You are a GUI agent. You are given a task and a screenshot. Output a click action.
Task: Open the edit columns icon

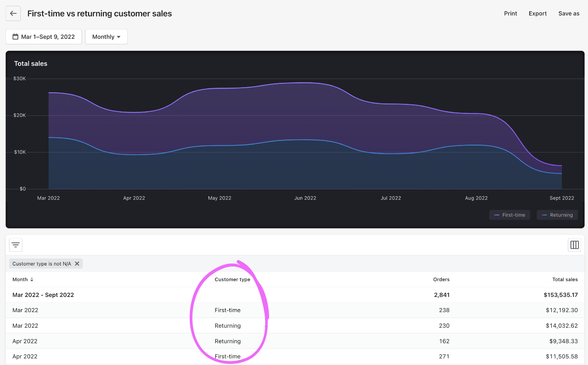[x=574, y=245]
